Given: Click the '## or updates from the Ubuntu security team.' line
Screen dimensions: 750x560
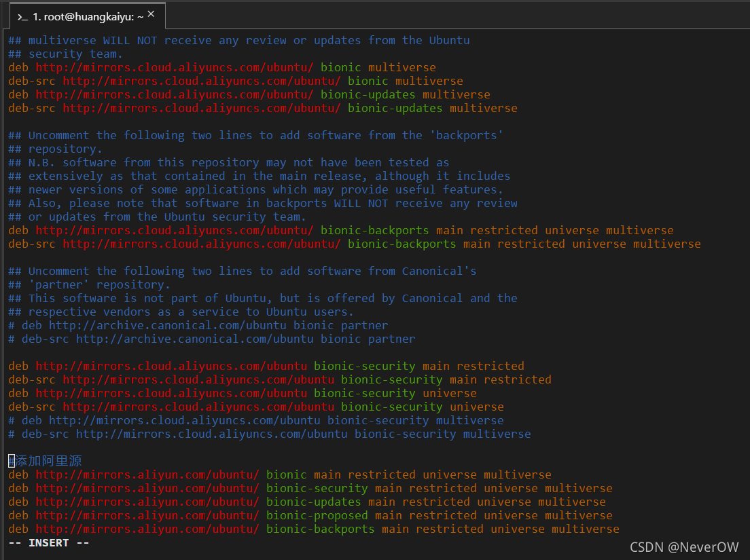Looking at the screenshot, I should tap(158, 217).
